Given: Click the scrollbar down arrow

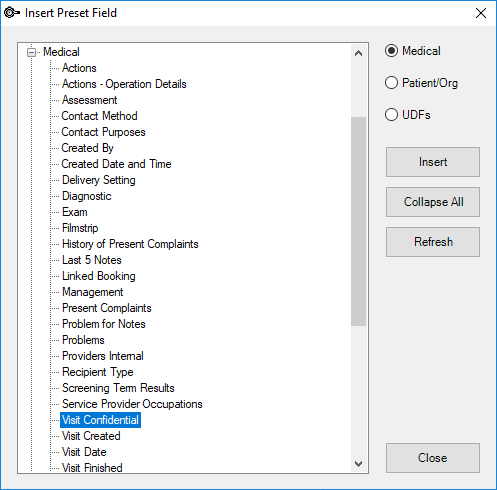Looking at the screenshot, I should click(359, 464).
